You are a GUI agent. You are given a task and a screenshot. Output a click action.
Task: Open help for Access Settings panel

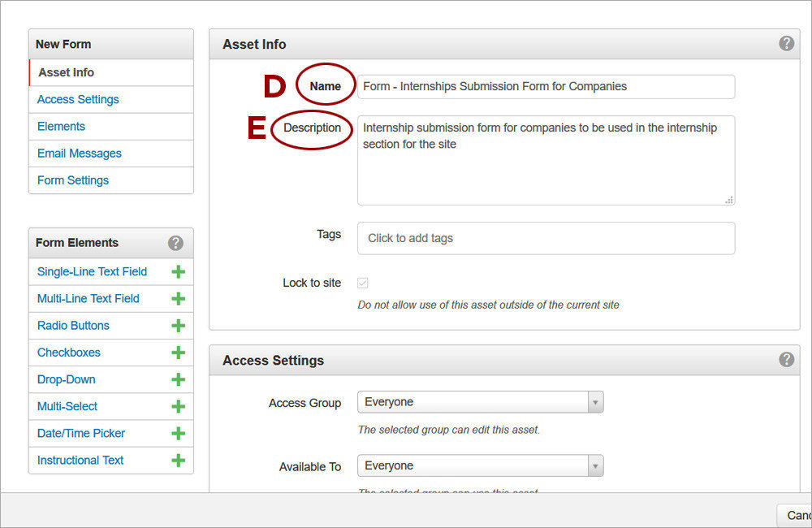click(x=786, y=360)
